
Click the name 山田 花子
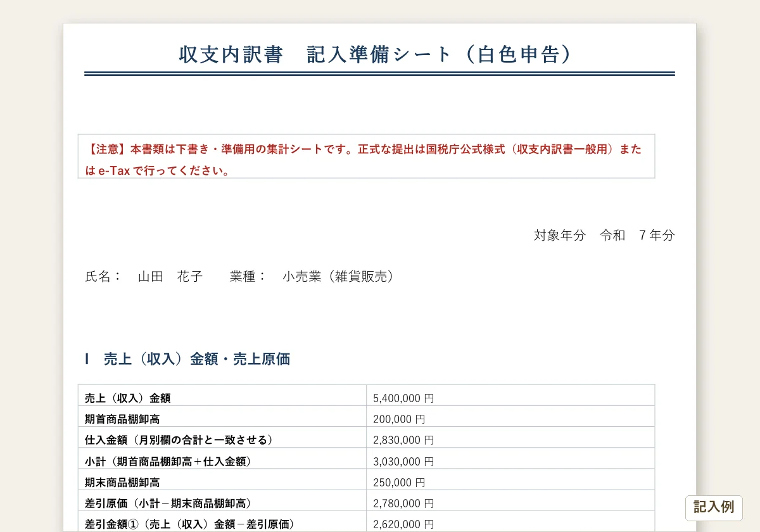point(170,277)
